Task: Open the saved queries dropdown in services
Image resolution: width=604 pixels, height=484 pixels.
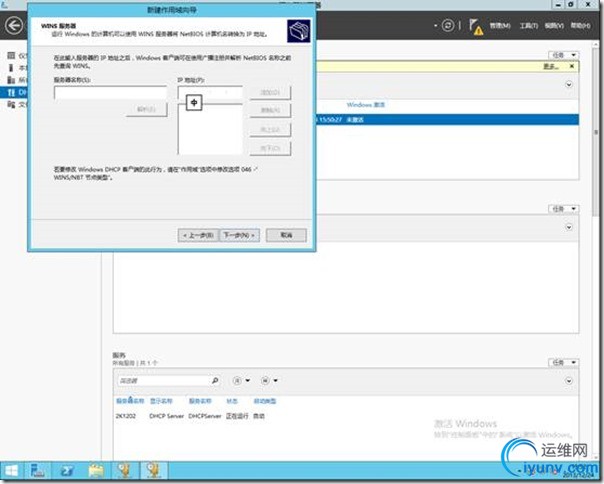Action: coord(269,381)
